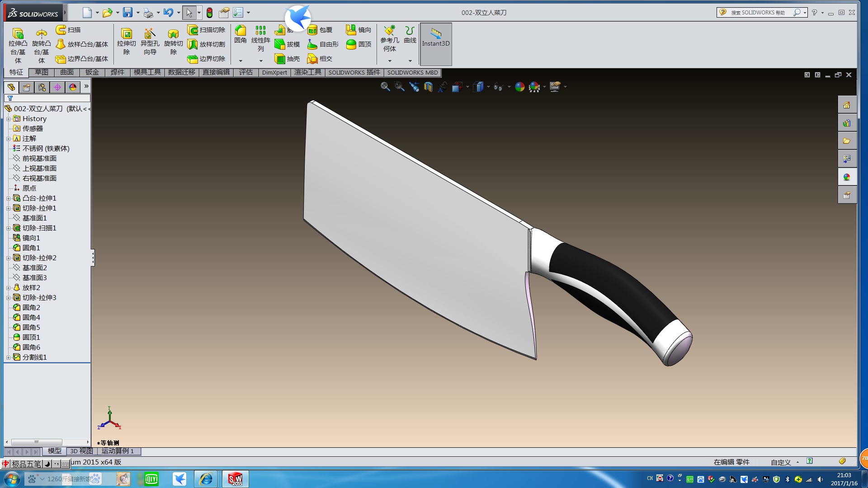This screenshot has height=488, width=868.
Task: Open the 异型孔向导 hole wizard
Action: coord(150,34)
